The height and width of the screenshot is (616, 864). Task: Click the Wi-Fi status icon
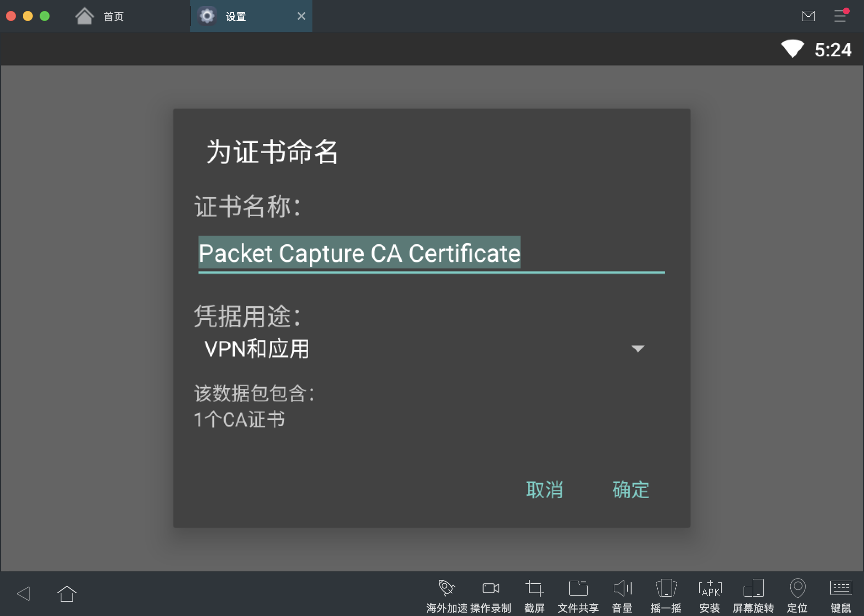pyautogui.click(x=793, y=49)
